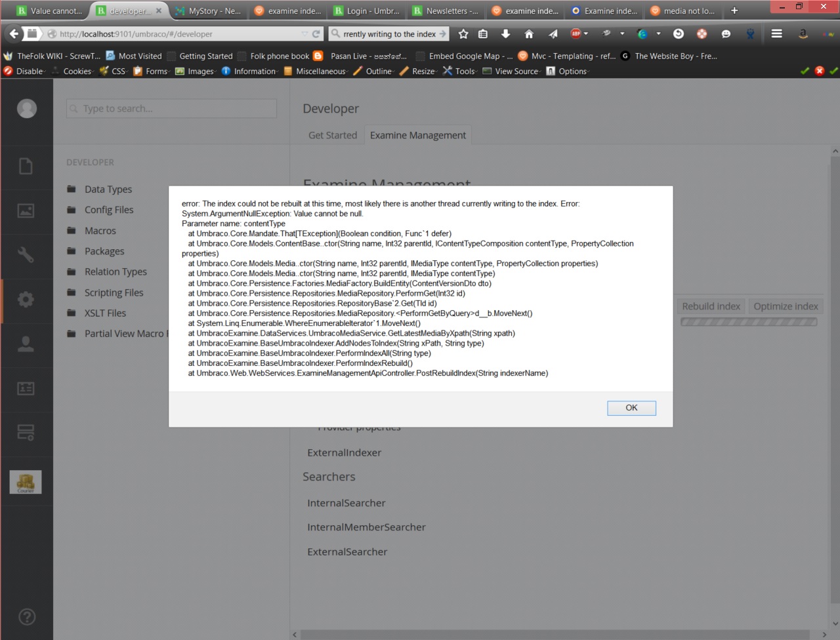Click View Source in developer toolbar
840x640 pixels.
pos(511,71)
